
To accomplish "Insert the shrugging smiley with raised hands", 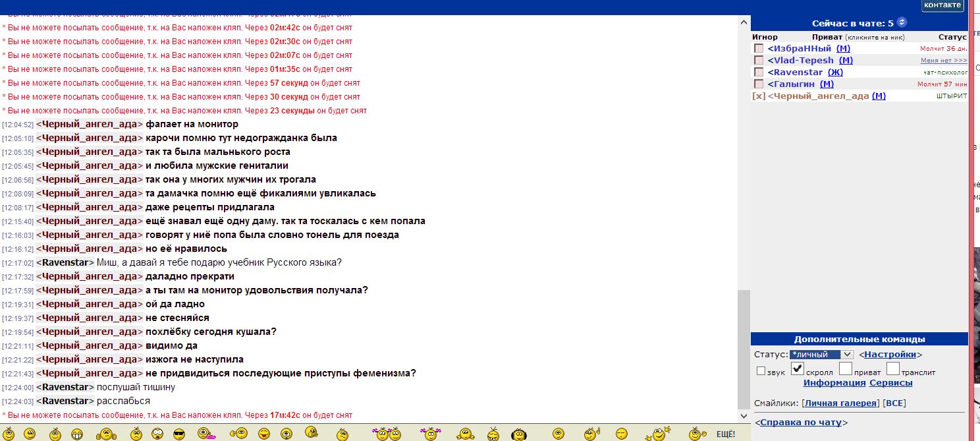I will 465,434.
